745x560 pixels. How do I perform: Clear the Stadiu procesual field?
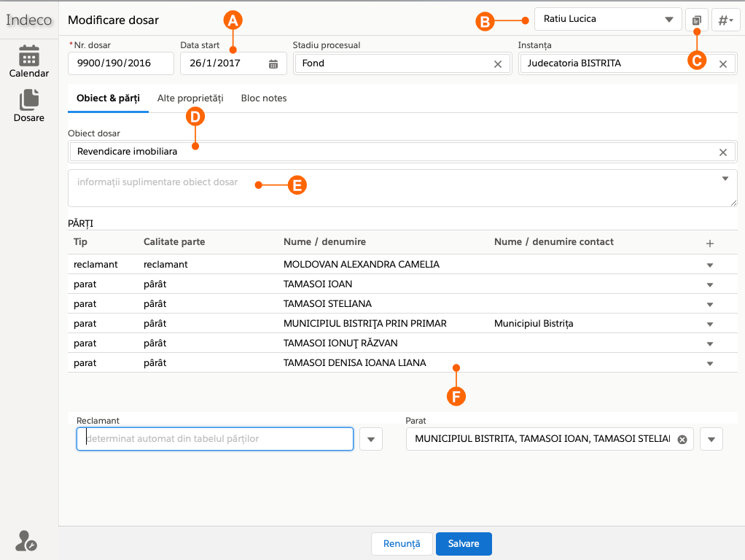[x=498, y=64]
